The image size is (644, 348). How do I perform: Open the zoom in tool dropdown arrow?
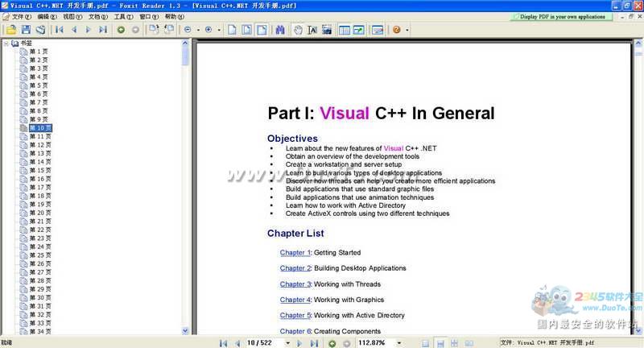coord(219,30)
